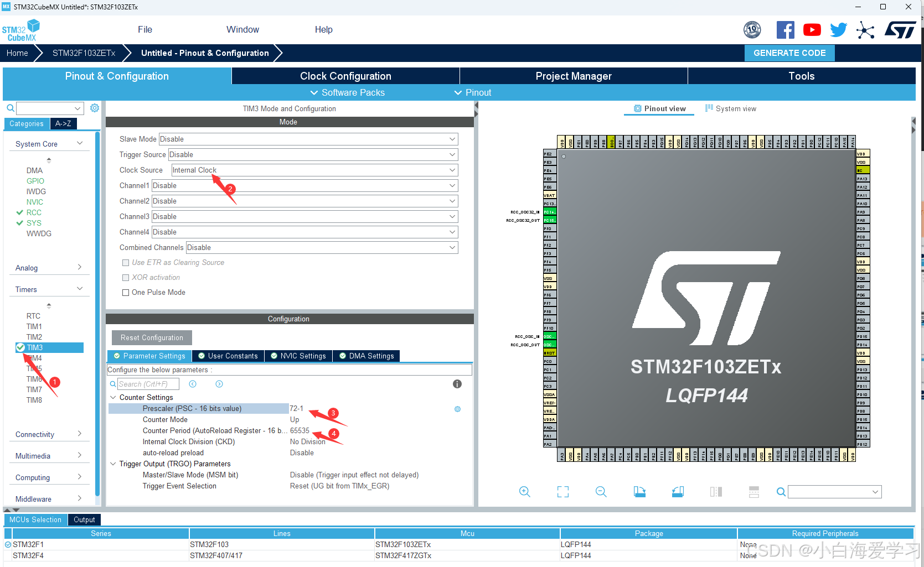Fit the chip to the view
The image size is (924, 567).
[563, 492]
